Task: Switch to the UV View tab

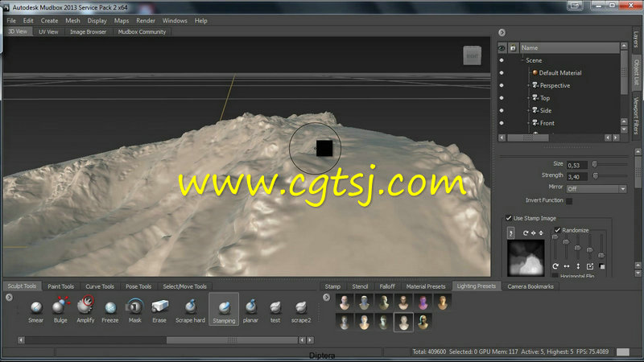Action: point(48,31)
